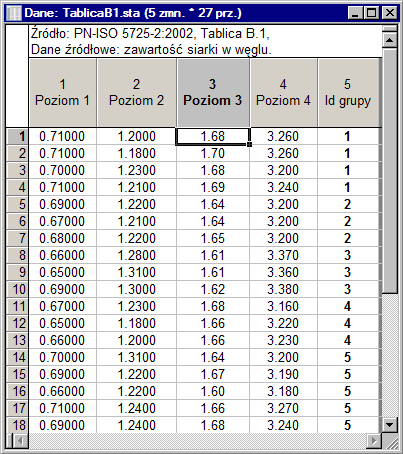Click Id grupy cell in row 11
This screenshot has width=403, height=454.
pyautogui.click(x=348, y=306)
